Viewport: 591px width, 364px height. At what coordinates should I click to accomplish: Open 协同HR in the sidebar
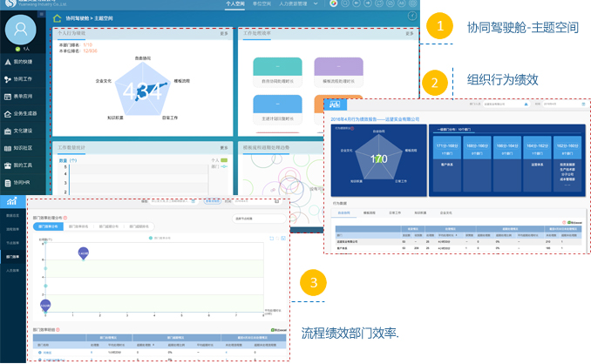(24, 182)
